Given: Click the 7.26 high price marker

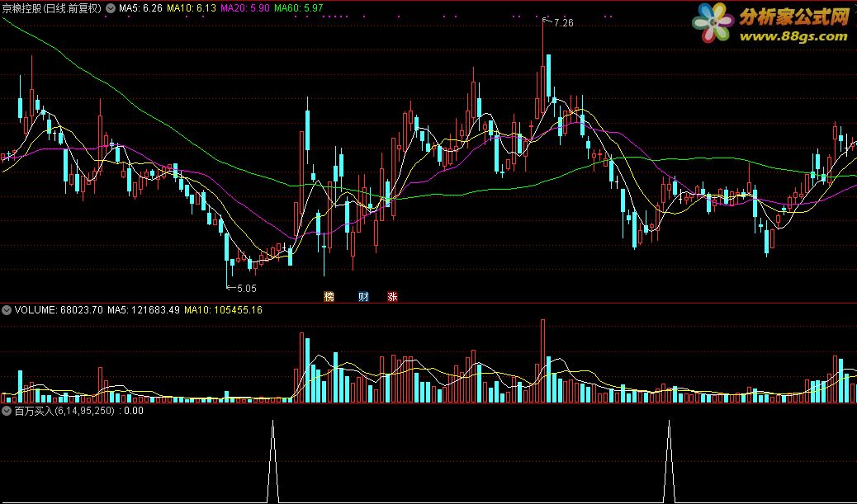Looking at the screenshot, I should click(x=563, y=23).
